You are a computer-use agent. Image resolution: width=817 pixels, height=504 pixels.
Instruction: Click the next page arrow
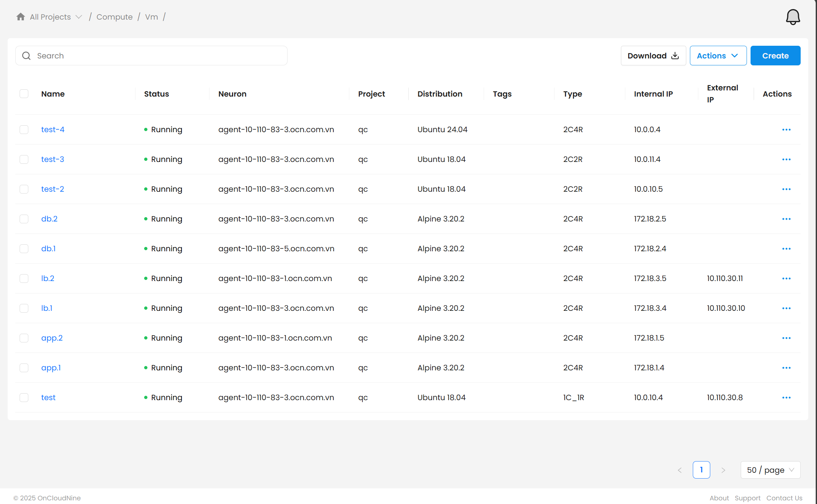click(x=723, y=470)
